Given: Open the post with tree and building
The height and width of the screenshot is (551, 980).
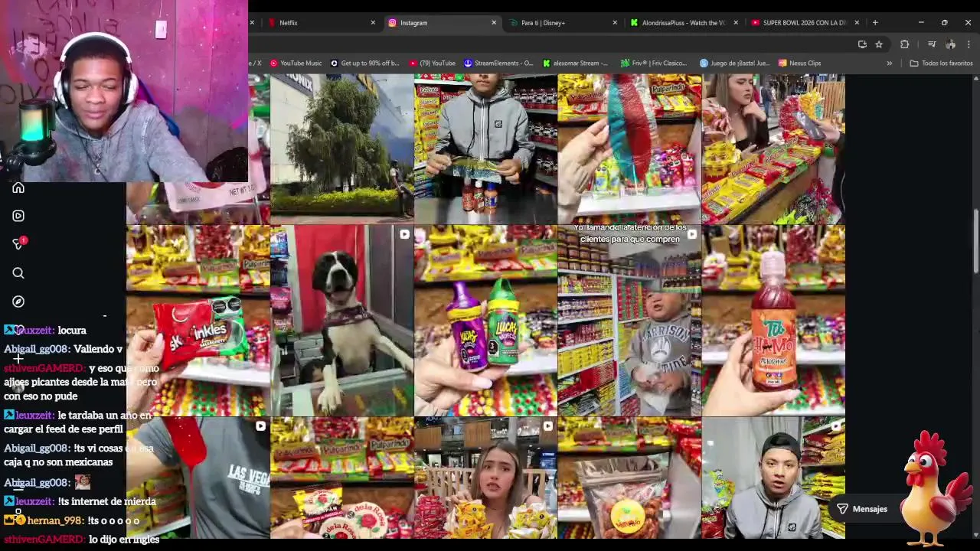Looking at the screenshot, I should click(341, 149).
